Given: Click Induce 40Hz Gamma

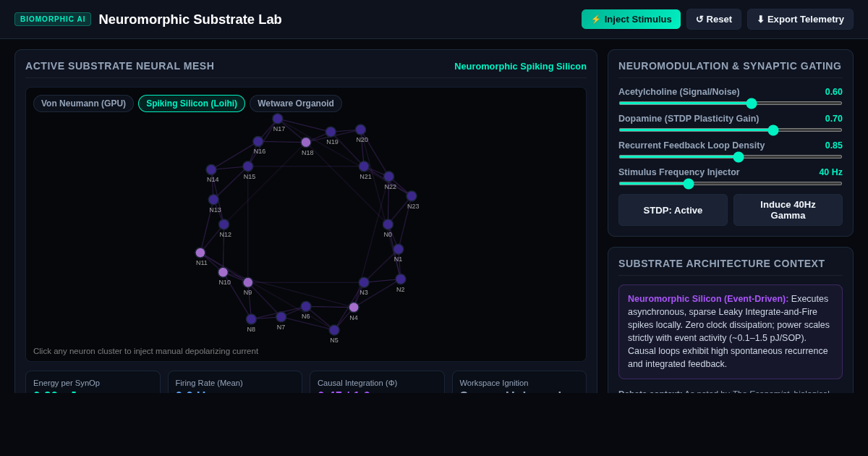Looking at the screenshot, I should [788, 210].
